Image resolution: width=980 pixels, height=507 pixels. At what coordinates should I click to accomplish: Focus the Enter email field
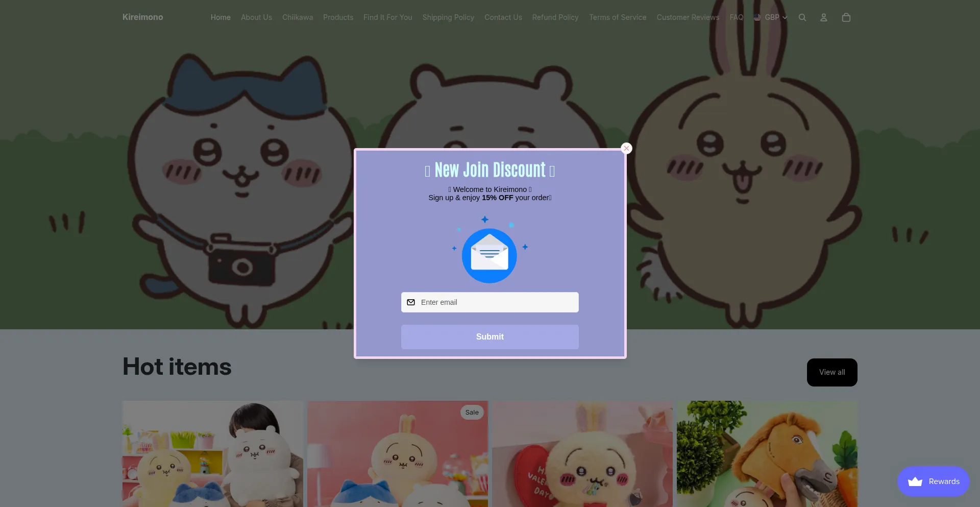(490, 302)
